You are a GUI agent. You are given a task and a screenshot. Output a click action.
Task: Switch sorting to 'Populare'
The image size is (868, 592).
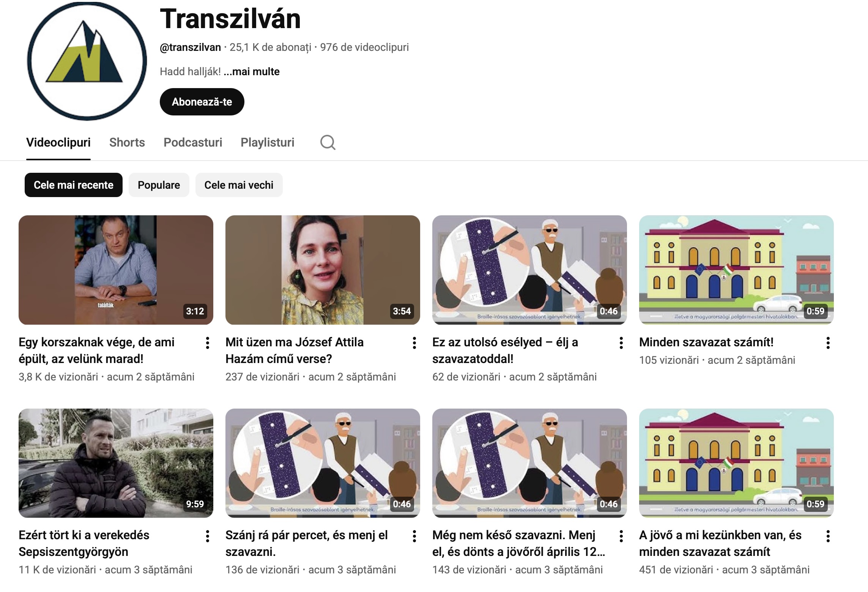(159, 185)
